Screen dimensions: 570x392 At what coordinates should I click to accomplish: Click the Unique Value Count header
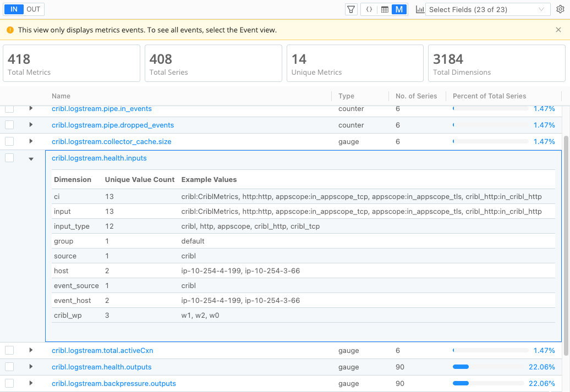pyautogui.click(x=140, y=179)
